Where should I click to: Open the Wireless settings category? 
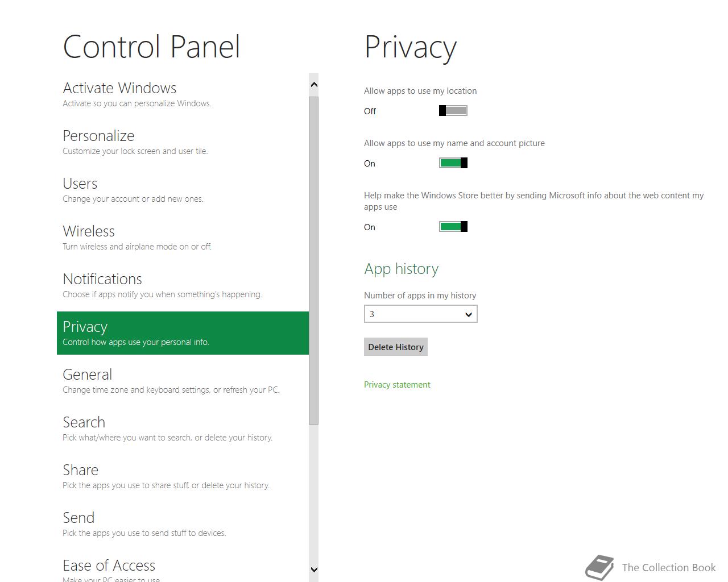(x=183, y=238)
